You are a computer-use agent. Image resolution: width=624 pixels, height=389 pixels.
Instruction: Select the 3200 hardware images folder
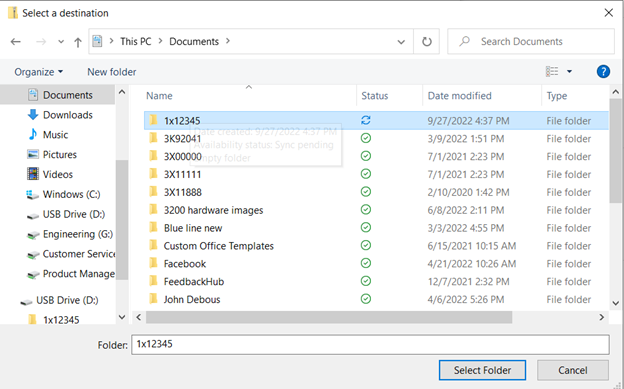pos(213,210)
